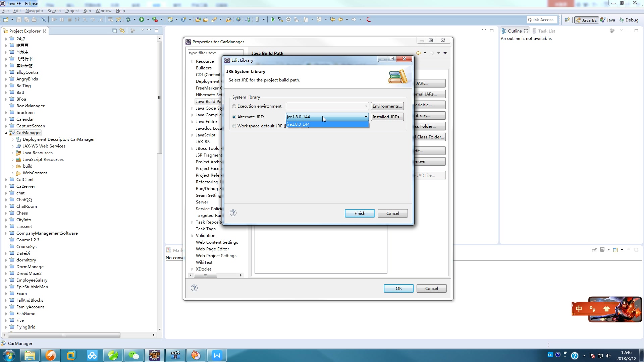The width and height of the screenshot is (644, 362).
Task: Click back arrow in Java Build Path header
Action: tap(419, 53)
